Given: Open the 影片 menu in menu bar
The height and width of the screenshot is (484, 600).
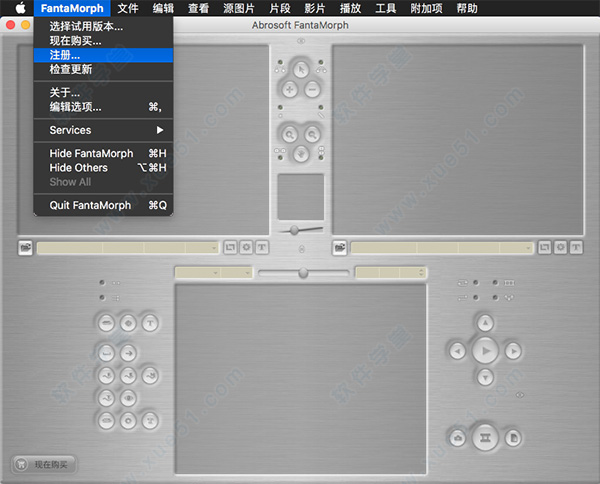Looking at the screenshot, I should pos(315,8).
